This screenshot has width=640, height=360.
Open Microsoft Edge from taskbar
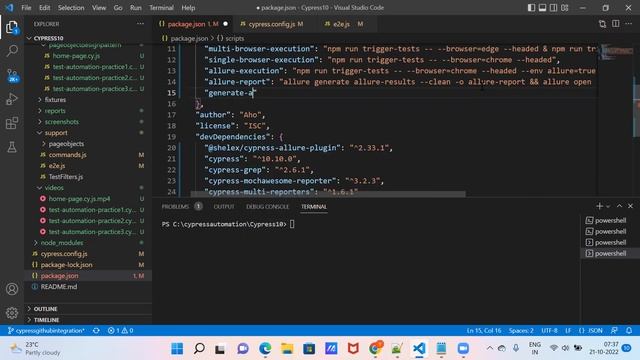click(265, 349)
